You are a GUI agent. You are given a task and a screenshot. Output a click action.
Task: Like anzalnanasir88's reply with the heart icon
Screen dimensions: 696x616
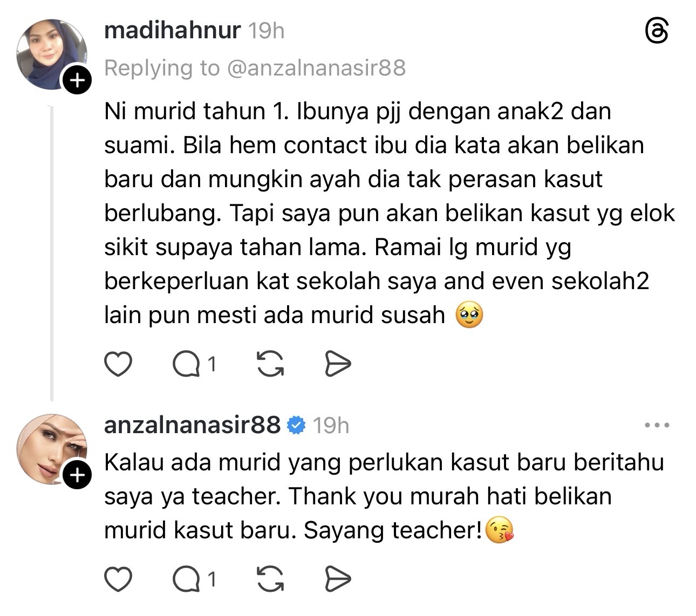(118, 579)
